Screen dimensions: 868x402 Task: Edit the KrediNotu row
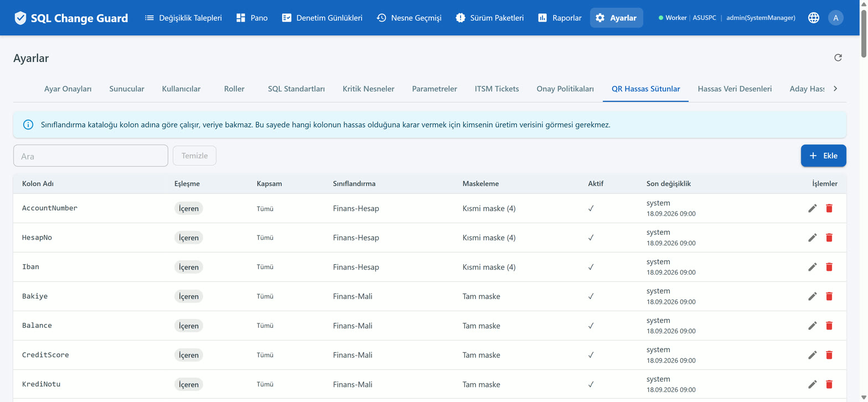(812, 384)
